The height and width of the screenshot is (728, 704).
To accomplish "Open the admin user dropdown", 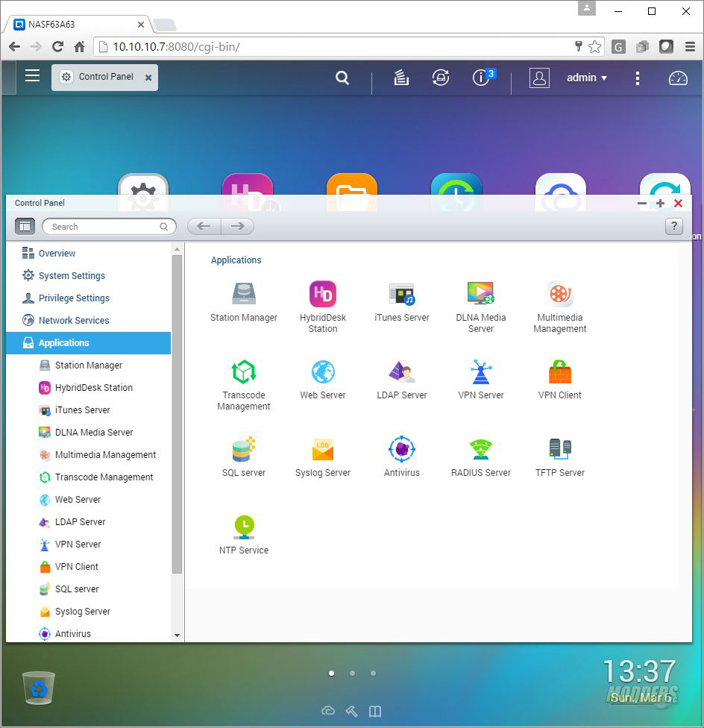I will tap(587, 78).
